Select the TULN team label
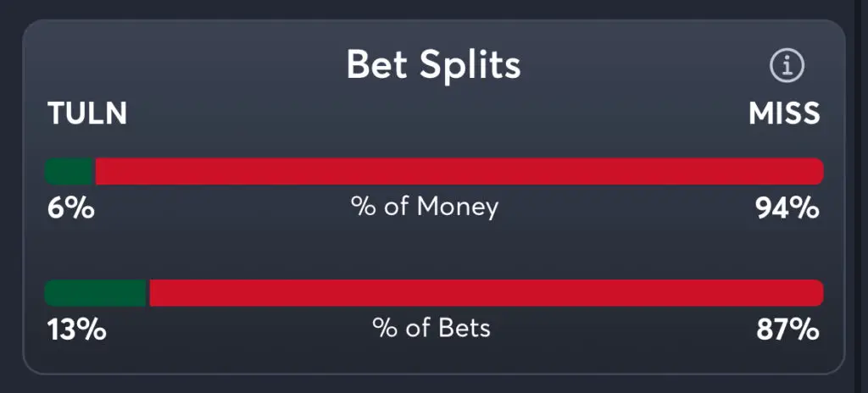 point(87,113)
